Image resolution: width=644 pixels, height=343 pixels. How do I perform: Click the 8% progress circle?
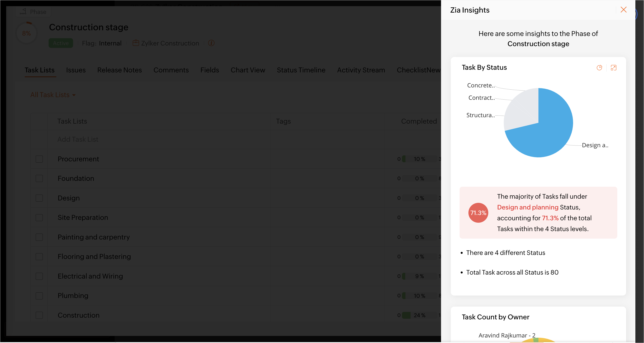27,33
